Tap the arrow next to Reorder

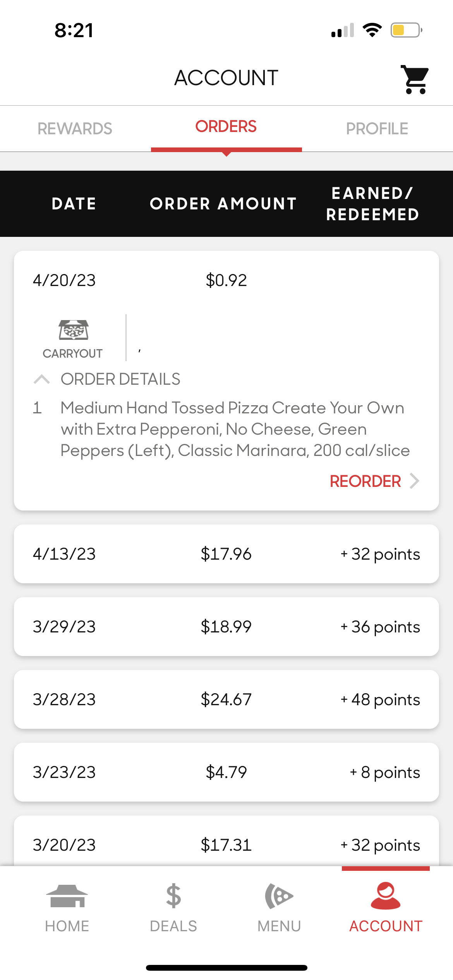415,481
